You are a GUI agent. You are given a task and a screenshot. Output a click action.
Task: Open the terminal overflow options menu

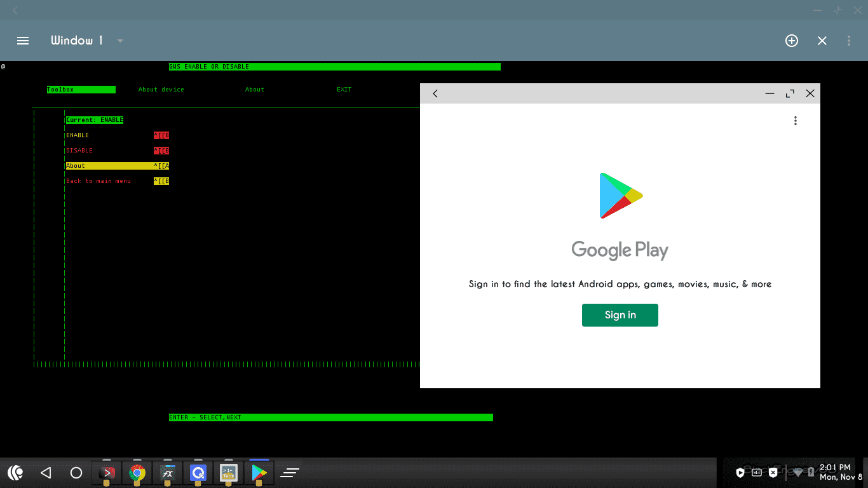click(x=849, y=41)
